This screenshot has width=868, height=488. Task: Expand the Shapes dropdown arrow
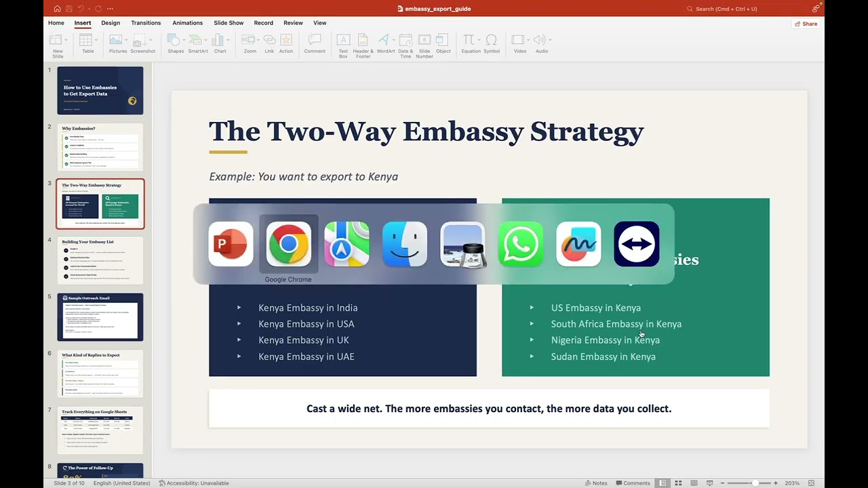(x=185, y=40)
